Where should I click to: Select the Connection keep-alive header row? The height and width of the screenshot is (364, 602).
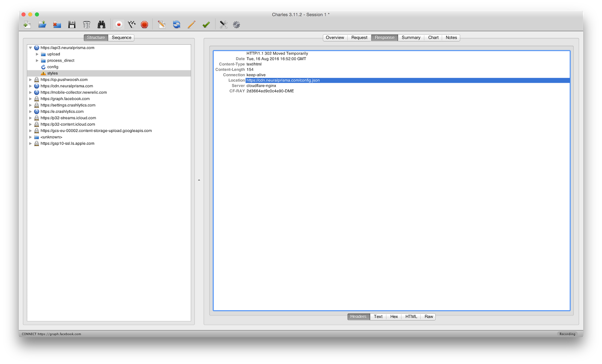coord(391,75)
